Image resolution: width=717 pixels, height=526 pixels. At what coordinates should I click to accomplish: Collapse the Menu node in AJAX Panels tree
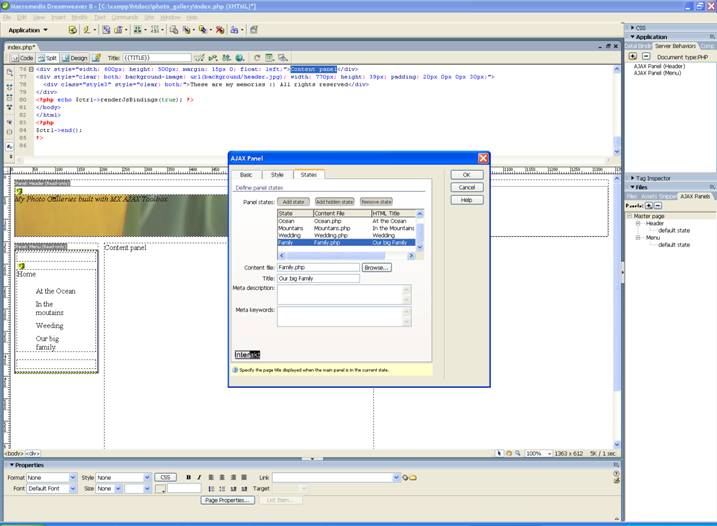click(638, 238)
